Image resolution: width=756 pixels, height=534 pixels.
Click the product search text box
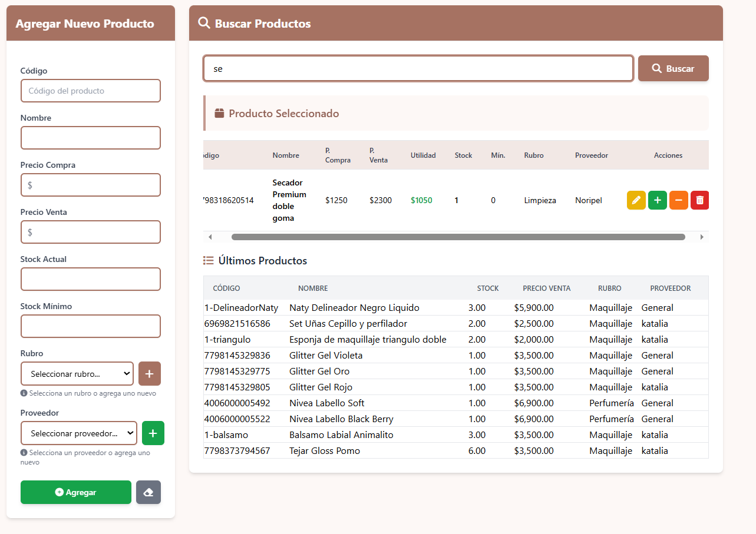click(418, 69)
